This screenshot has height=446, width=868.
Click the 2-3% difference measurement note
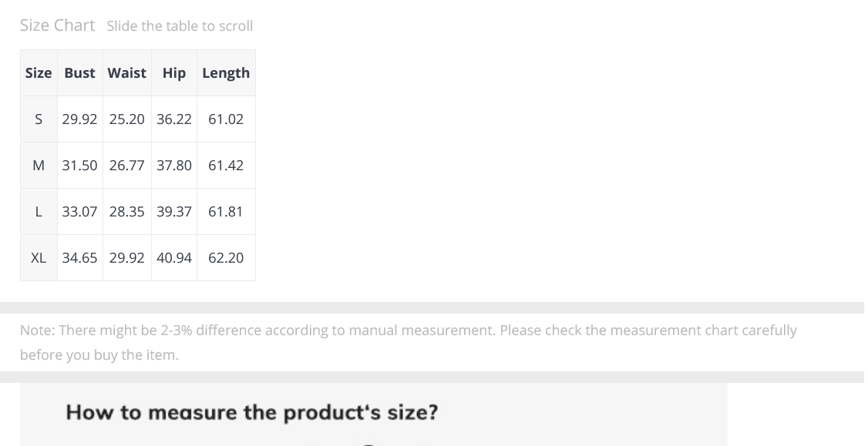tap(409, 342)
